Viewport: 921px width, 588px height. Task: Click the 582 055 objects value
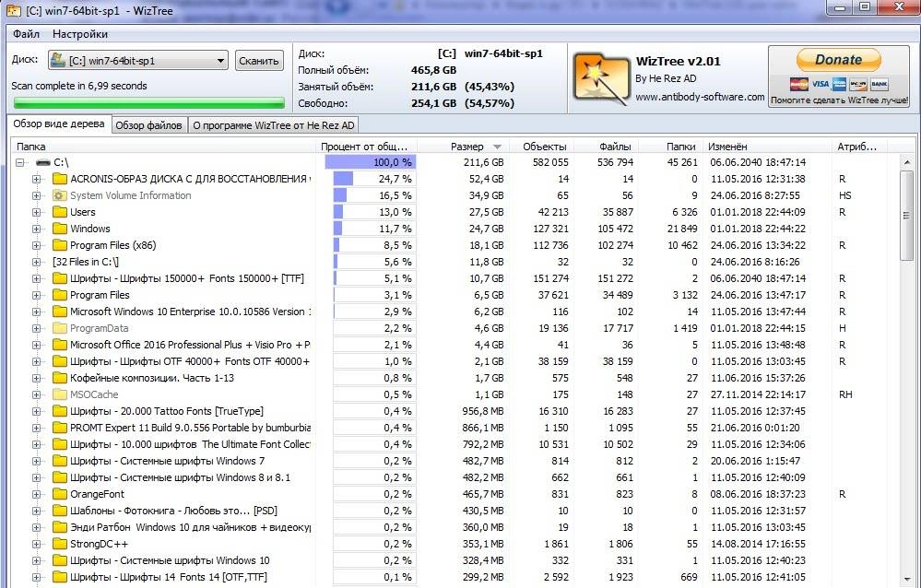click(550, 162)
